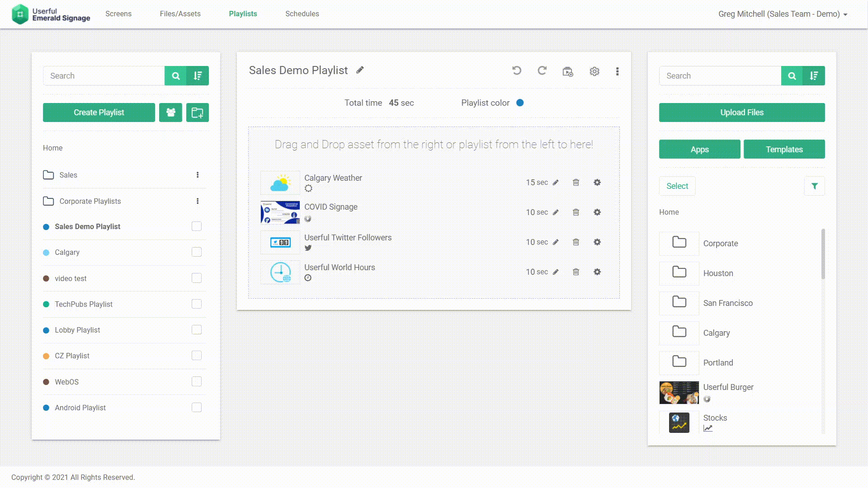Image resolution: width=868 pixels, height=488 pixels.
Task: Click the redo icon in playlist header
Action: (x=542, y=70)
